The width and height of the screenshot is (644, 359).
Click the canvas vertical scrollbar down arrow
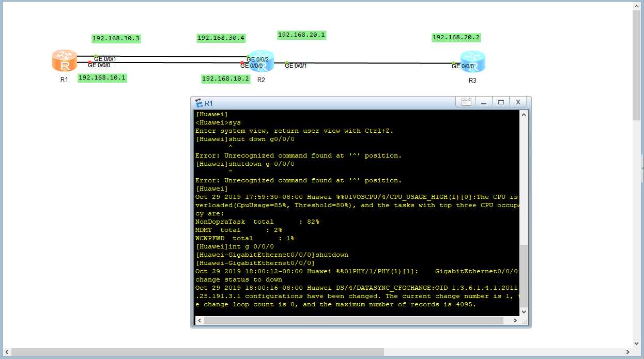coord(637,343)
